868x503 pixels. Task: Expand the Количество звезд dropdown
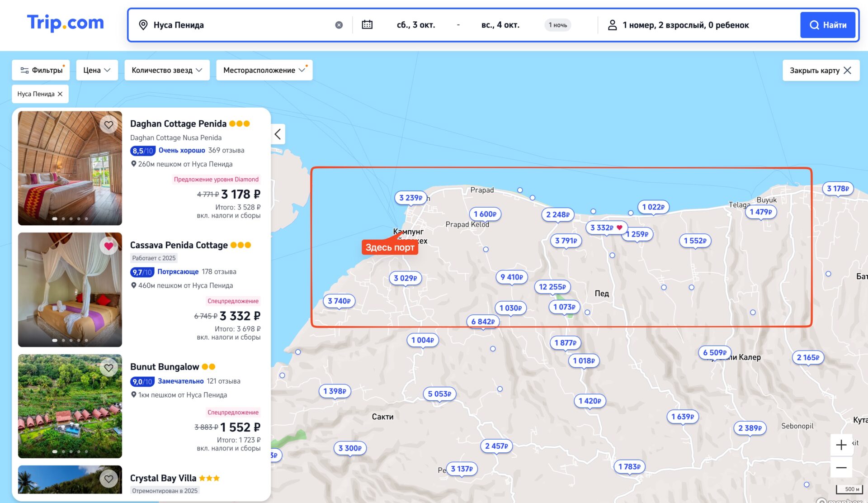tap(167, 70)
